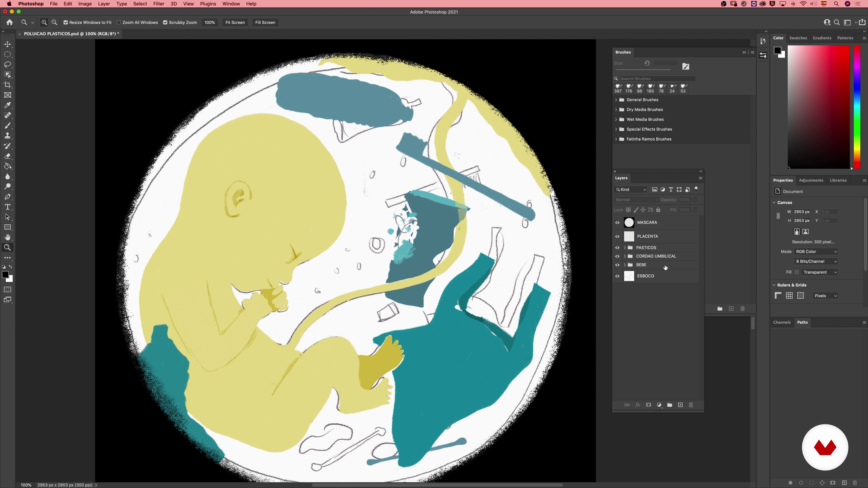
Task: Expand the BEBE layer group
Action: (625, 265)
